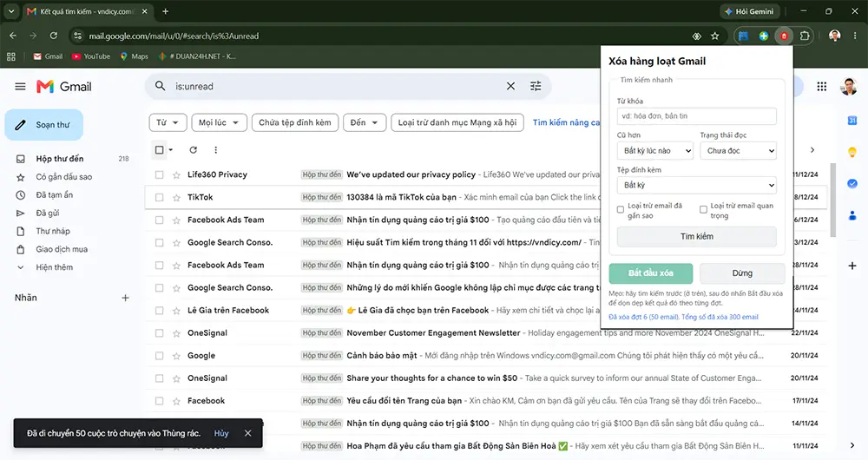Check the Google Search Console Hiệu suất email
868x460 pixels.
pos(160,243)
